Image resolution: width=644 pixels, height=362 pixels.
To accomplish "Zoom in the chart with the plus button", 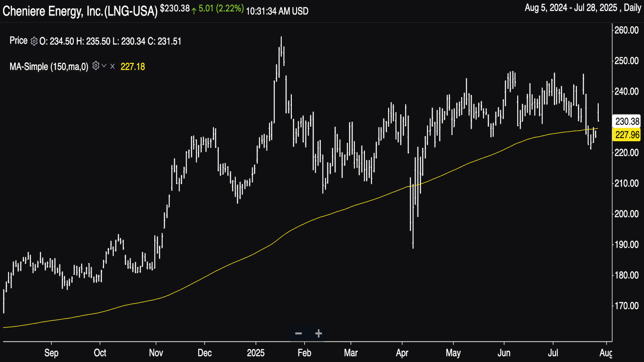I will (x=319, y=333).
